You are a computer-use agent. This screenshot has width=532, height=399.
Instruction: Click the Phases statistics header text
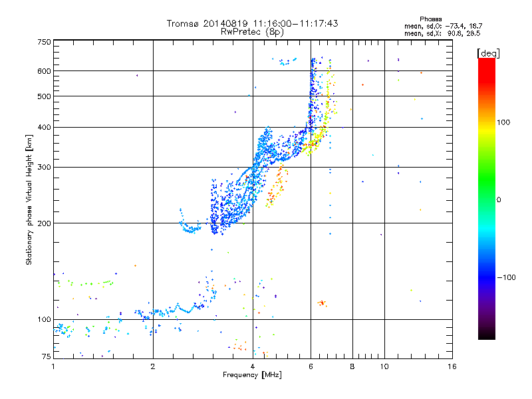[x=430, y=19]
